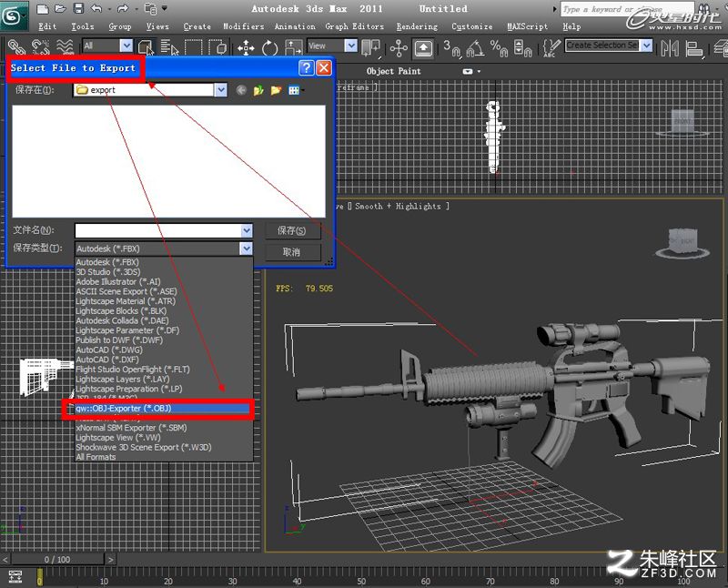Collapse the save type dropdown arrow
Screen dimensions: 728x588
247,248
